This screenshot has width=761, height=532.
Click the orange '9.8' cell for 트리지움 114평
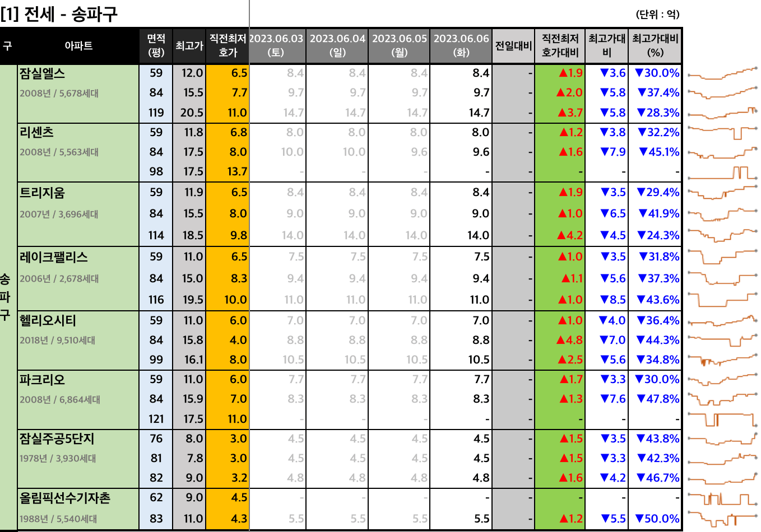point(239,235)
